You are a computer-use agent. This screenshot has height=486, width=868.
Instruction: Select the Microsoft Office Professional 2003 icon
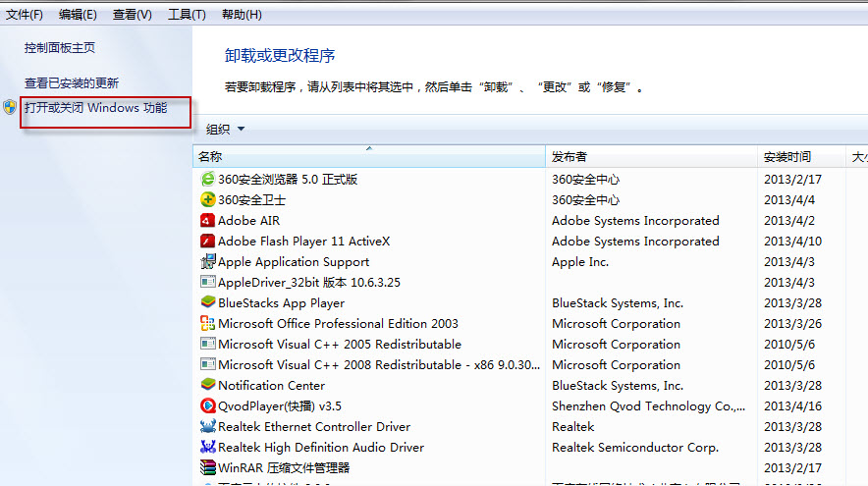207,324
